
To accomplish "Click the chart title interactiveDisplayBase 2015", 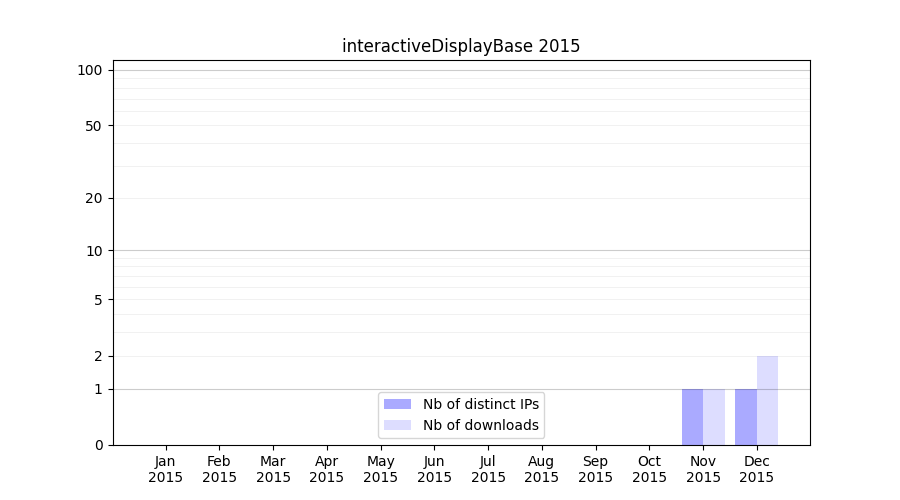I will [461, 46].
